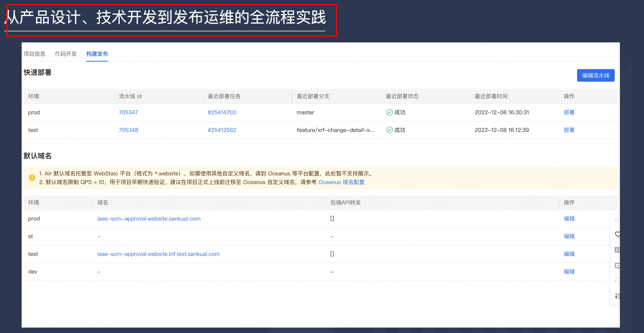Click the 最近部署分支 column header
The height and width of the screenshot is (333, 644).
313,96
